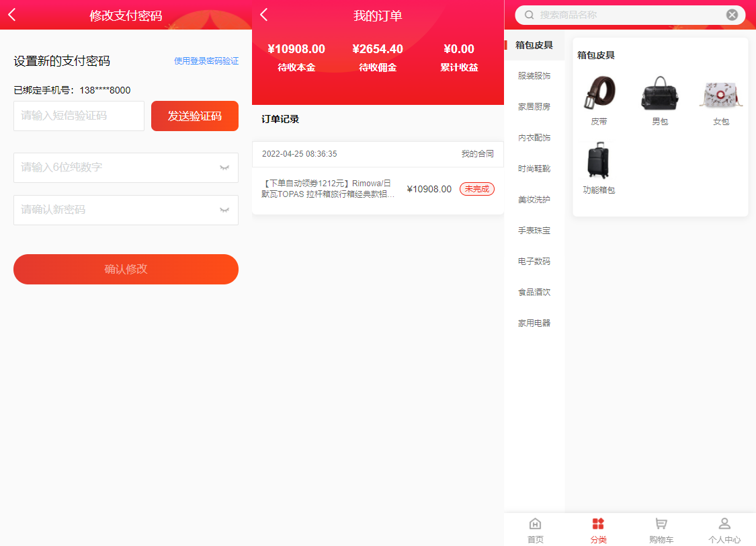The height and width of the screenshot is (546, 756).
Task: Select 家居厨房 in the category sidebar
Action: pos(534,107)
